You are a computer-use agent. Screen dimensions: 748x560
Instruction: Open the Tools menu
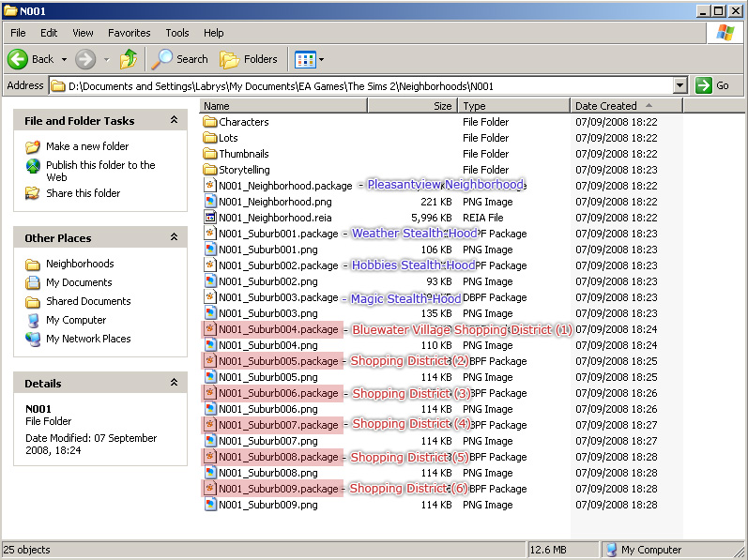coord(177,33)
